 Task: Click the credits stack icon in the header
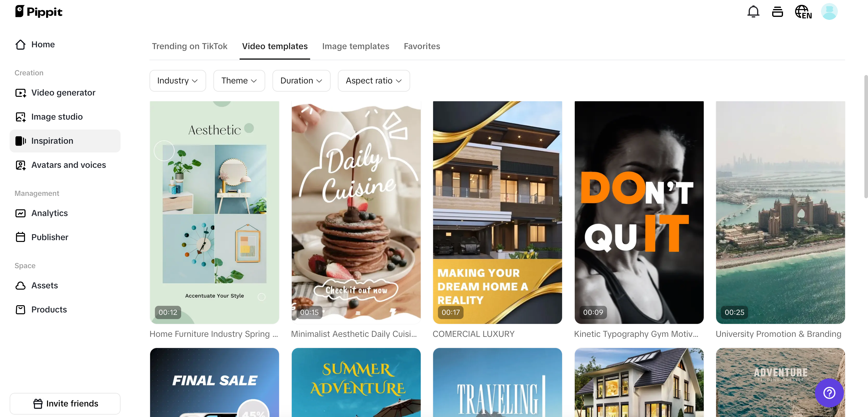point(777,12)
